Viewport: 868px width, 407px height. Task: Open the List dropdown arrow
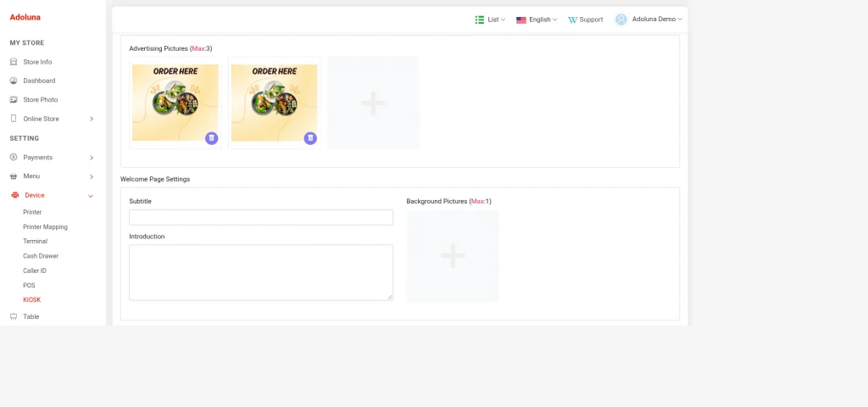point(504,20)
